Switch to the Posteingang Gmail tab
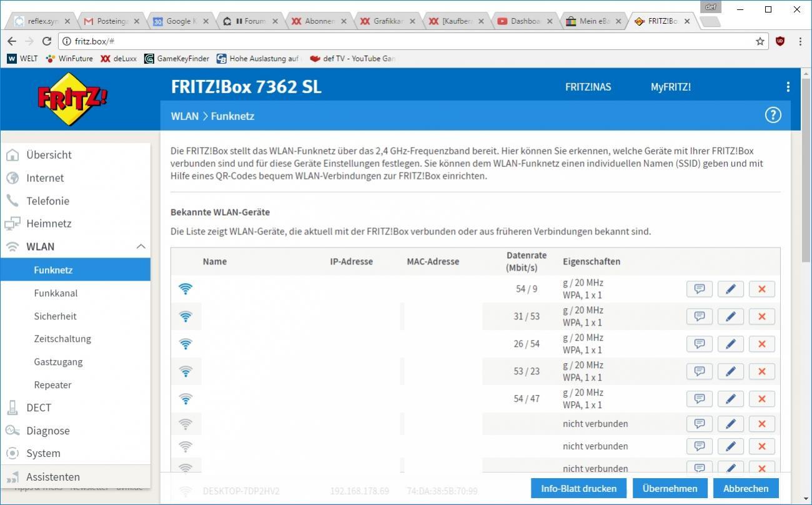 tap(112, 21)
